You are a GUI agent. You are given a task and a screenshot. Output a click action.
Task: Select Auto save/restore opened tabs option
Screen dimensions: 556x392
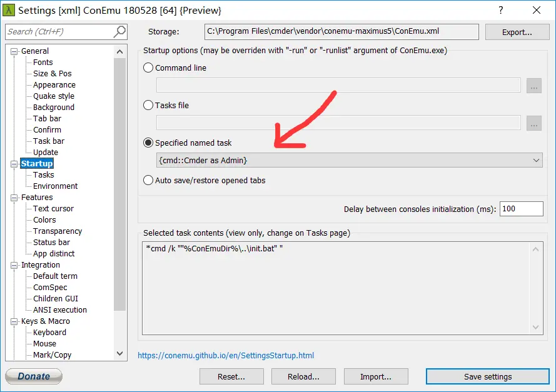click(x=148, y=181)
